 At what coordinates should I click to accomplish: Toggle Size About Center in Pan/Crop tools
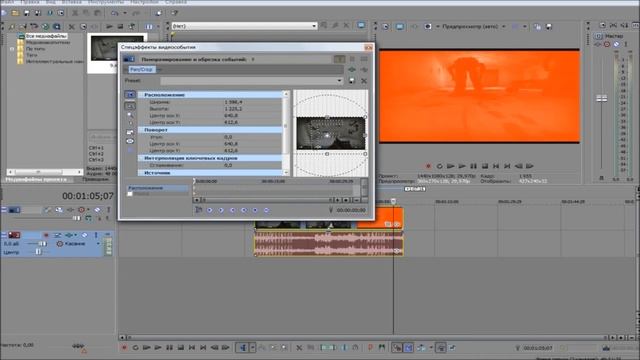click(130, 141)
